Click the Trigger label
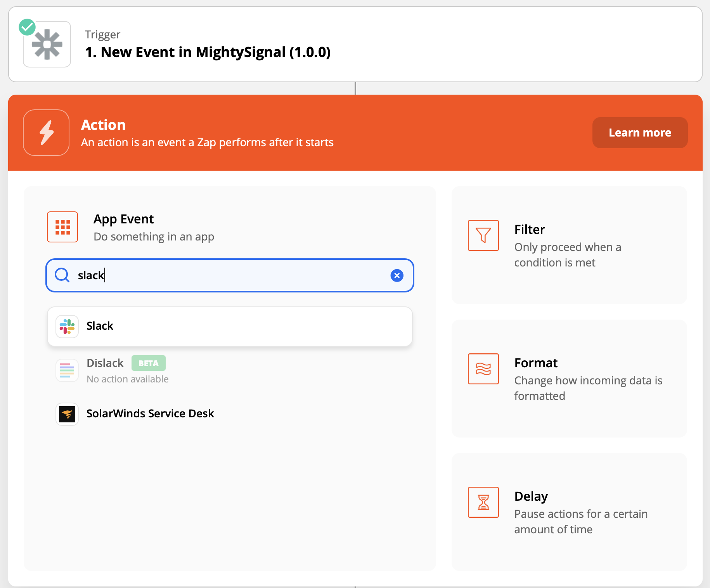This screenshot has height=588, width=710. click(x=102, y=35)
